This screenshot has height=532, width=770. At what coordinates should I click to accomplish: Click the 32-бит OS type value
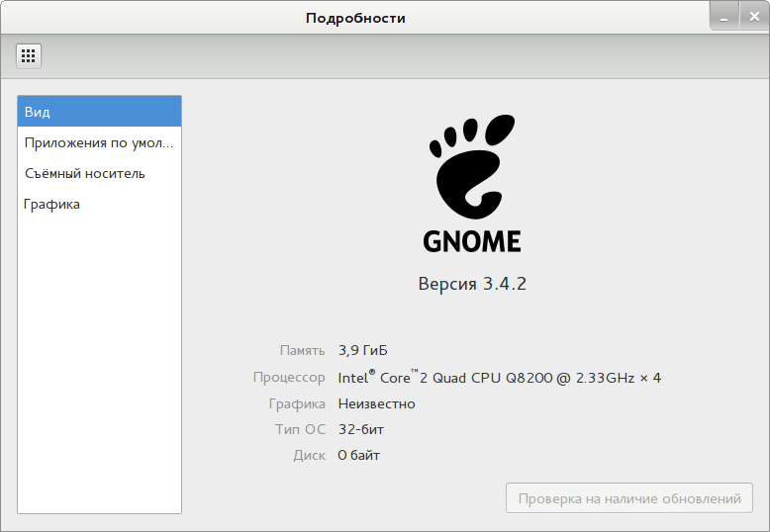[361, 429]
